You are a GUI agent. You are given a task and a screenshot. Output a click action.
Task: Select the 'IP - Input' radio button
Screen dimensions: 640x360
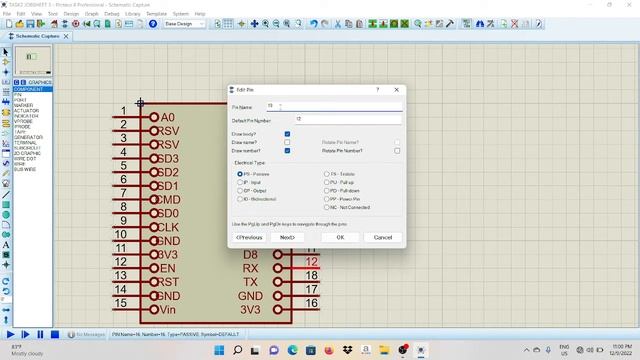click(x=240, y=182)
